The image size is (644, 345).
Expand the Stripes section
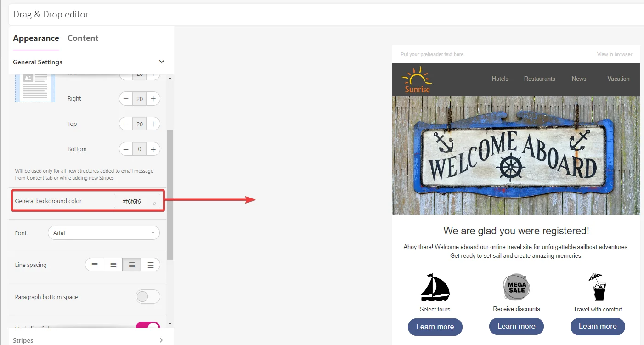(x=161, y=340)
